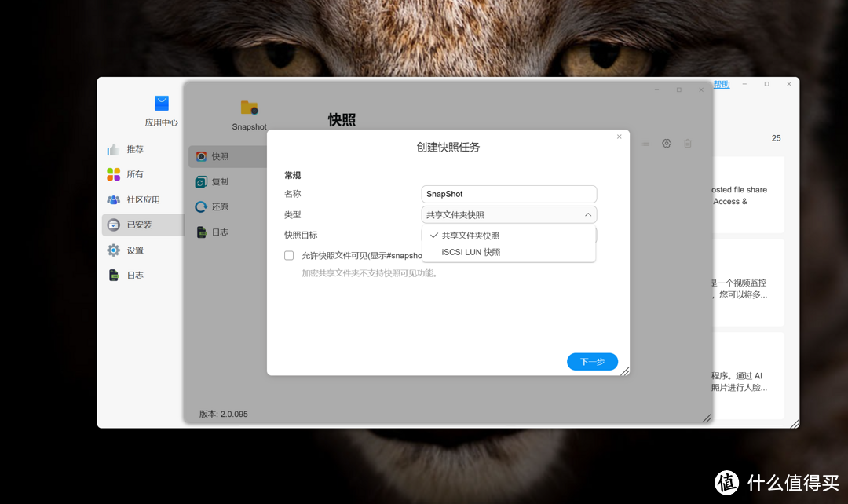Click the 下一步 next button
The height and width of the screenshot is (504, 848).
coord(592,361)
